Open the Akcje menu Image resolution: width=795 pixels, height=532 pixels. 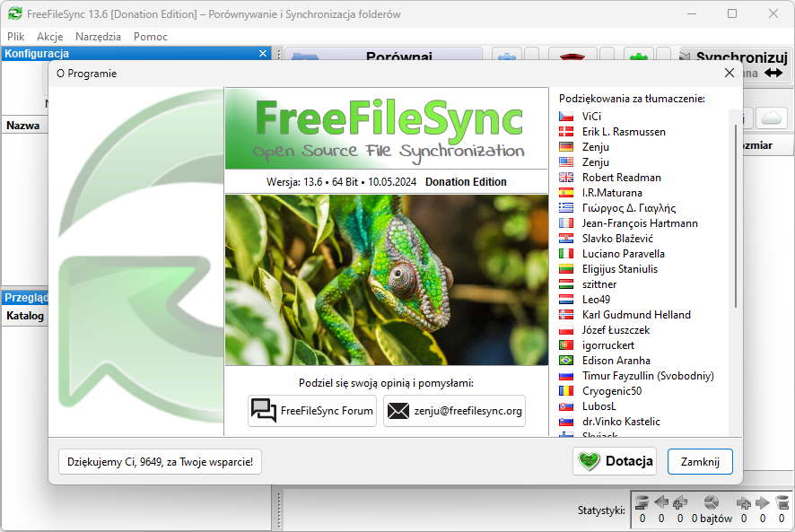click(x=49, y=37)
